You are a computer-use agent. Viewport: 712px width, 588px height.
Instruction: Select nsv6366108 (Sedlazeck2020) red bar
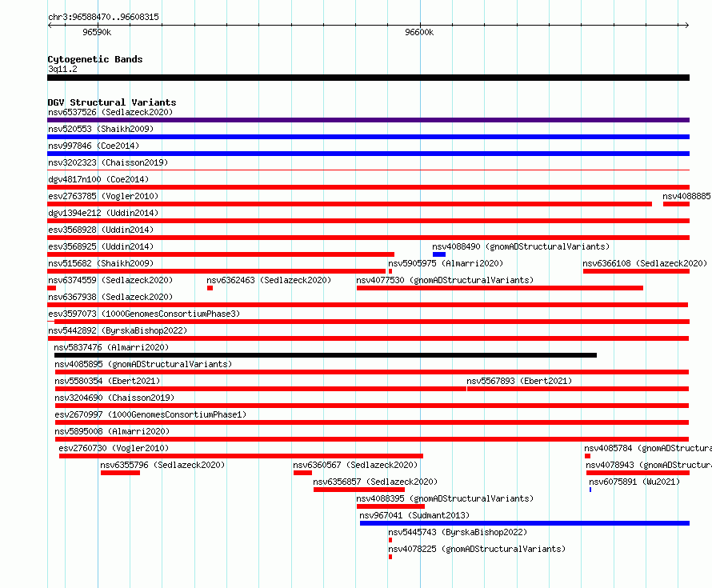tap(636, 271)
